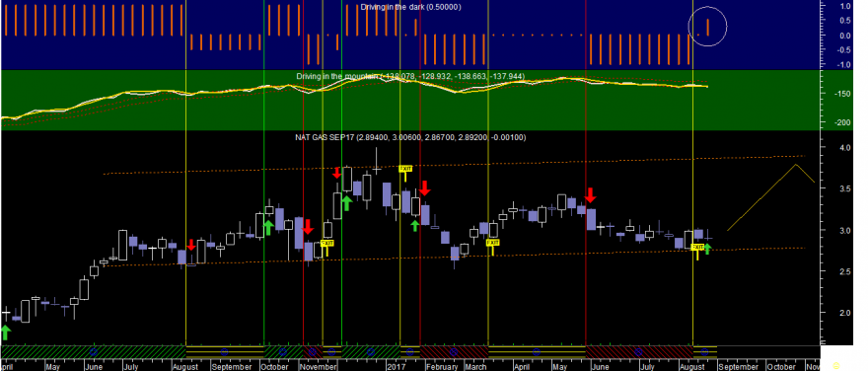Click the November label on the date axis
Image resolution: width=868 pixels, height=371 pixels.
point(319,367)
